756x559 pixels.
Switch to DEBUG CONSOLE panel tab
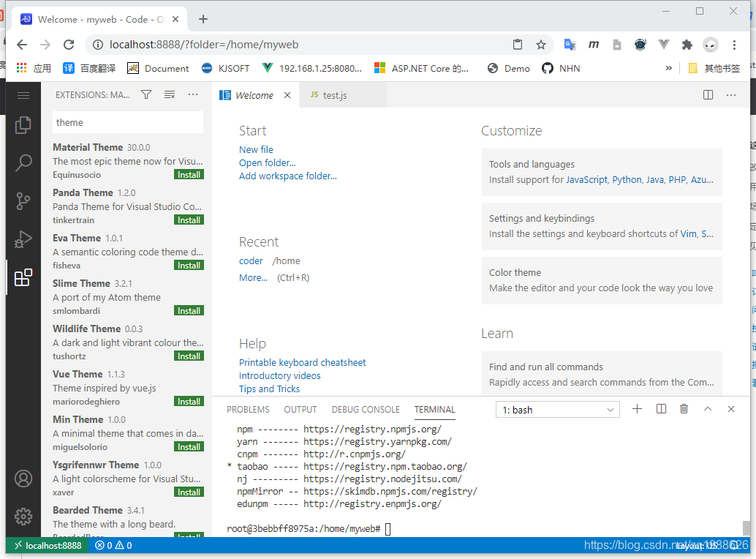366,410
